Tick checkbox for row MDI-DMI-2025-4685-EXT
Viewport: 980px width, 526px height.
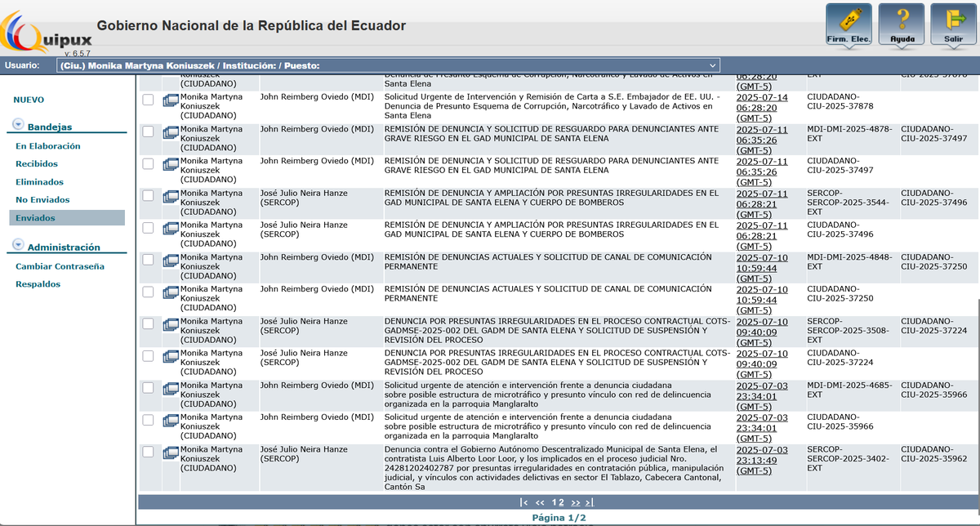148,387
